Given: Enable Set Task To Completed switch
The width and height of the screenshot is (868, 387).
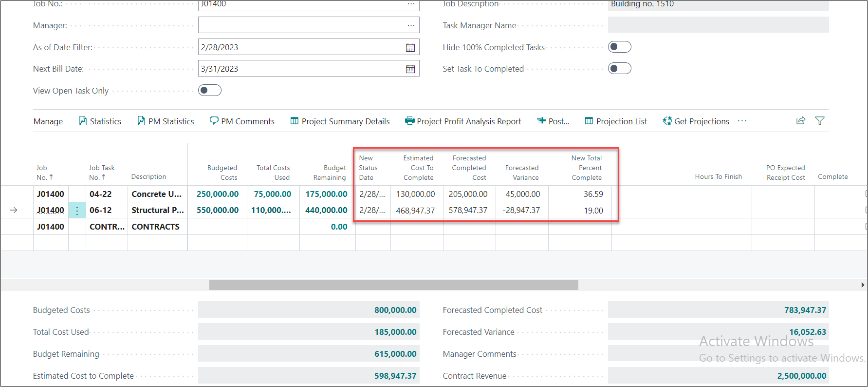Looking at the screenshot, I should coord(619,68).
